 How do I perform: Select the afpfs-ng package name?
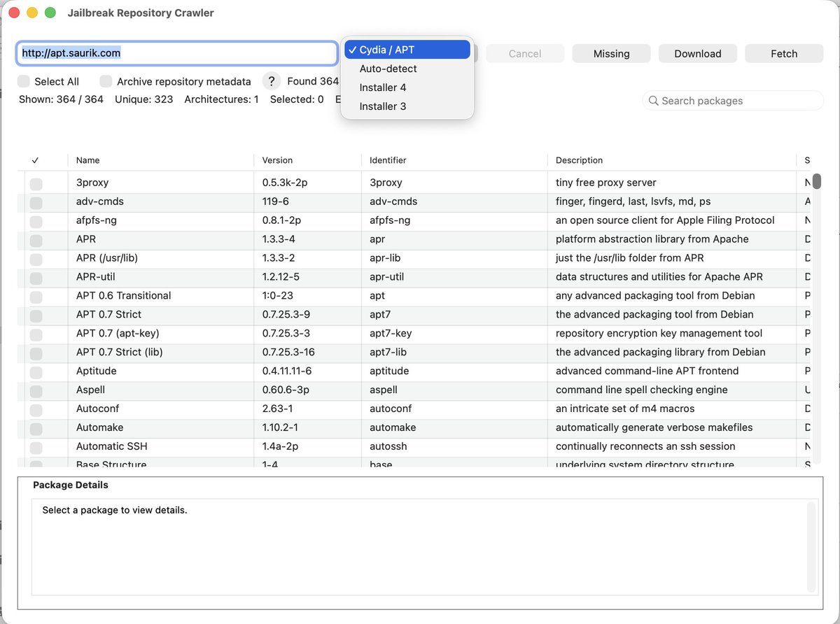(x=97, y=220)
